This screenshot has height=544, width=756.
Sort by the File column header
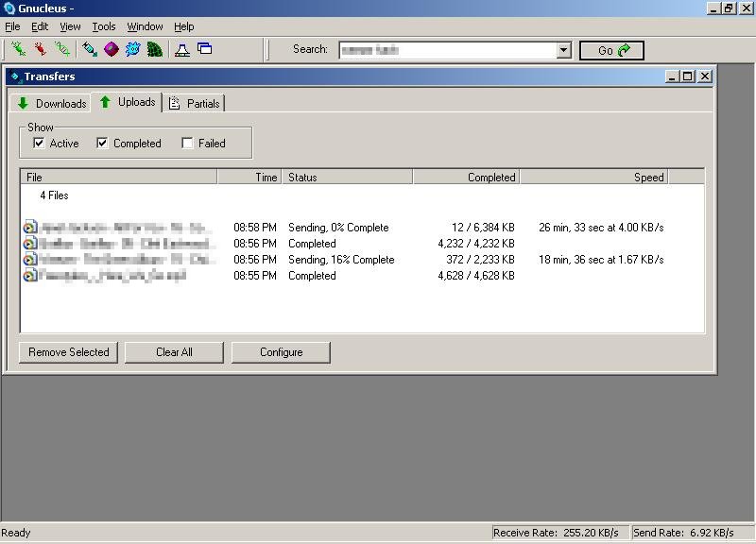119,177
